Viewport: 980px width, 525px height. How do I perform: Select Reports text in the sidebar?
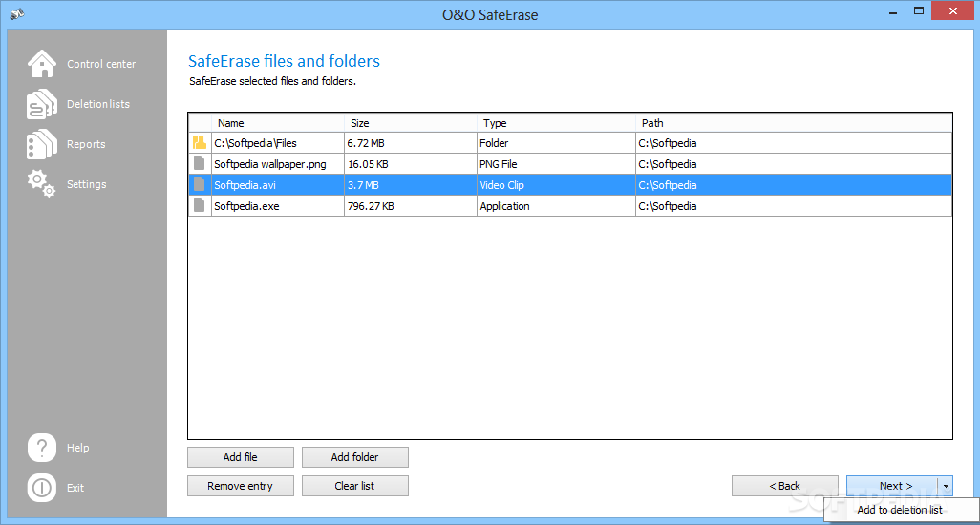86,144
